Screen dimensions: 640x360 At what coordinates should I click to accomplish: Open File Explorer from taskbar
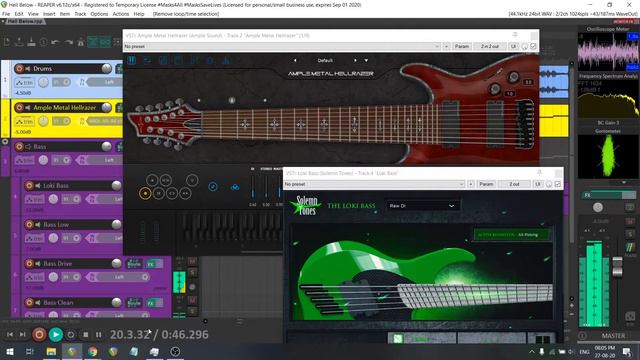click(x=51, y=351)
